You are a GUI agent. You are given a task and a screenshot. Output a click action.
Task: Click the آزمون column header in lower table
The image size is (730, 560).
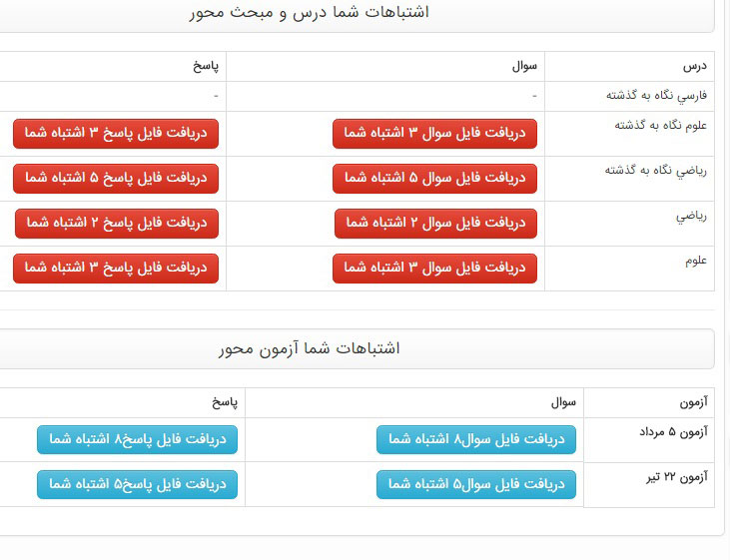(x=692, y=402)
